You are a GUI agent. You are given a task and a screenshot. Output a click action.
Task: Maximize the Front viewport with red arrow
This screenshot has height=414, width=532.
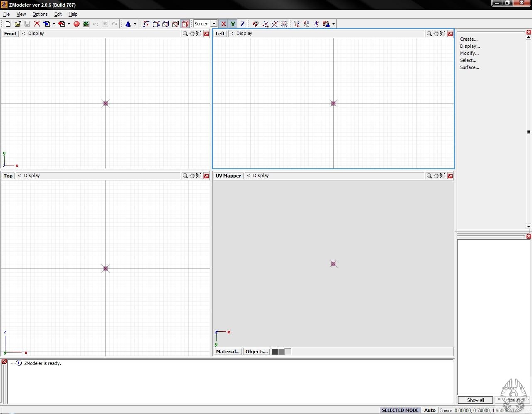coord(206,34)
